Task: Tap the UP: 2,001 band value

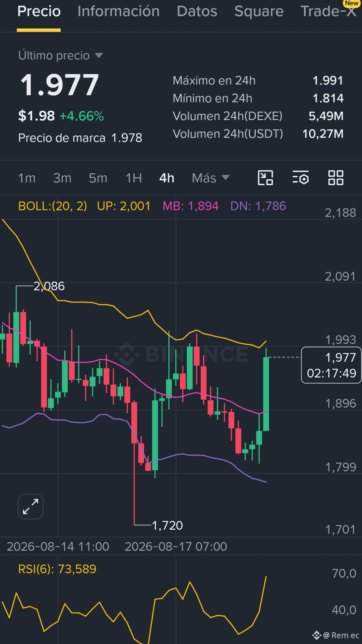Action: click(124, 206)
